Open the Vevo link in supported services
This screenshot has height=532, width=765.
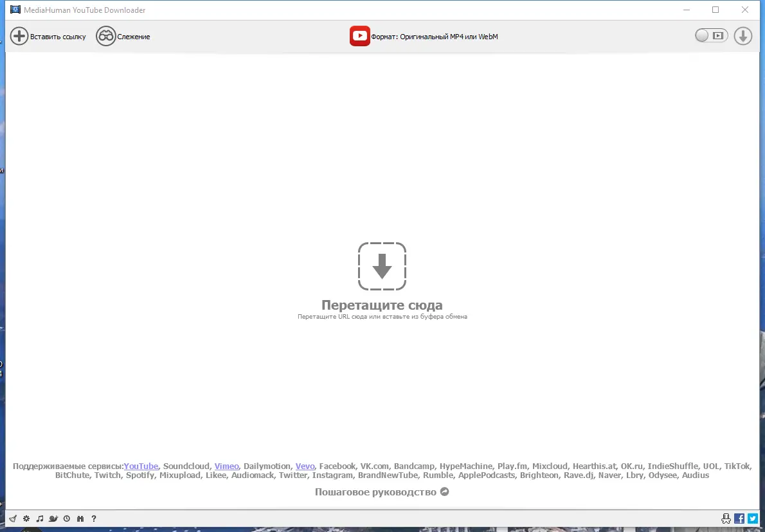(x=305, y=466)
